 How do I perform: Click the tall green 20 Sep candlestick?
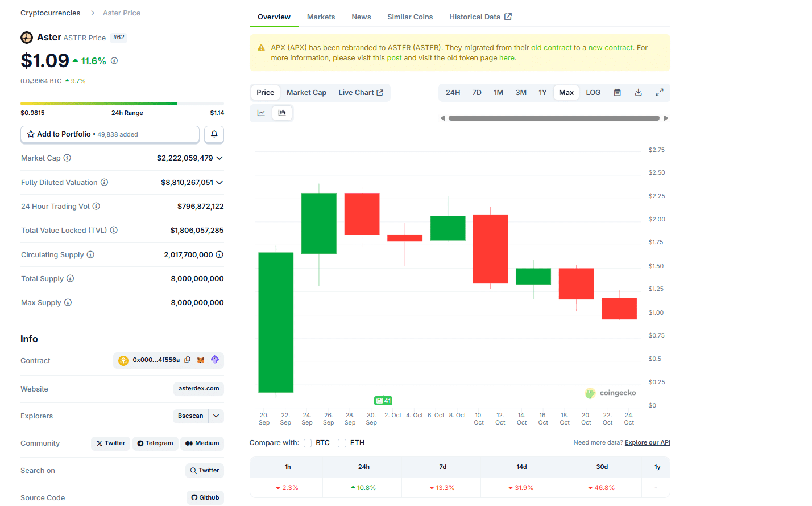pyautogui.click(x=276, y=322)
